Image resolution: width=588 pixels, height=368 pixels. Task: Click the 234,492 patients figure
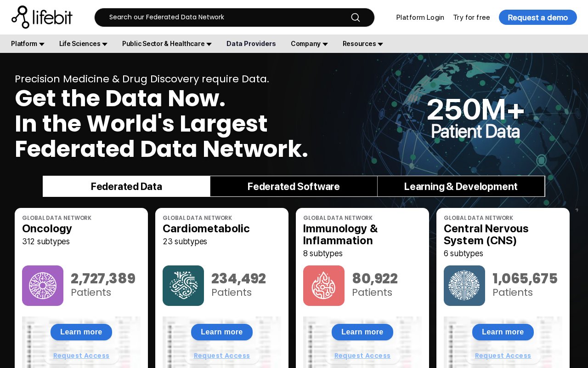pyautogui.click(x=238, y=279)
